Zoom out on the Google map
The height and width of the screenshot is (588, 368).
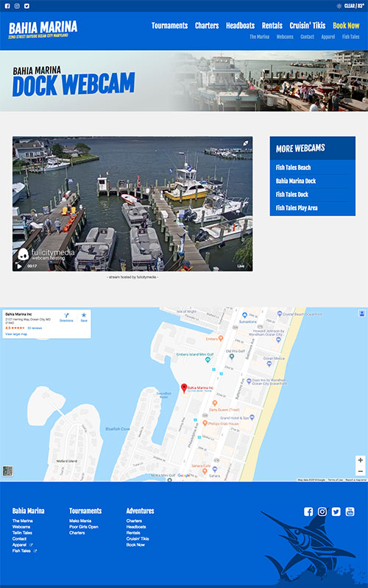pyautogui.click(x=360, y=471)
